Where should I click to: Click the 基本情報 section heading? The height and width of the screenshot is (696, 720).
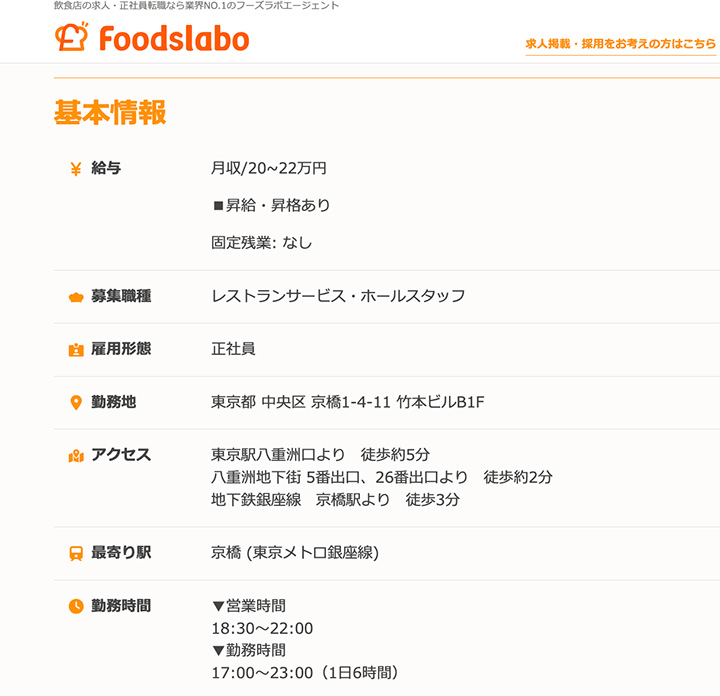110,113
